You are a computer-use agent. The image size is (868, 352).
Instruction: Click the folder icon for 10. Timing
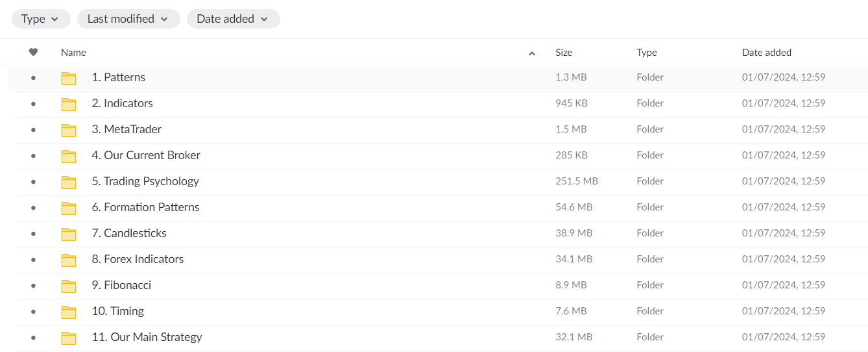[69, 312]
